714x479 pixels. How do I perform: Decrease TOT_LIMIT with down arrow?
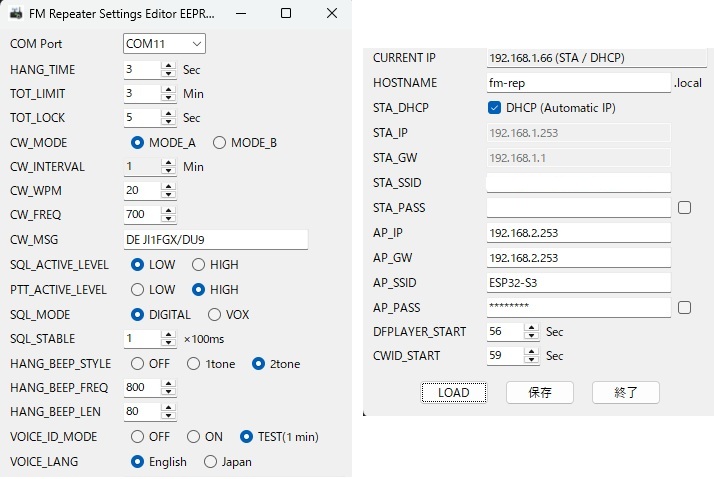coord(168,97)
